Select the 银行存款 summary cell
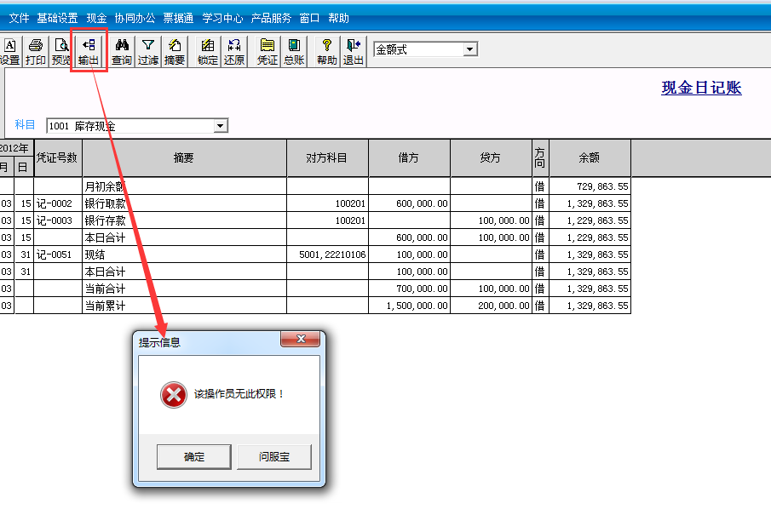The image size is (771, 532). [x=184, y=220]
